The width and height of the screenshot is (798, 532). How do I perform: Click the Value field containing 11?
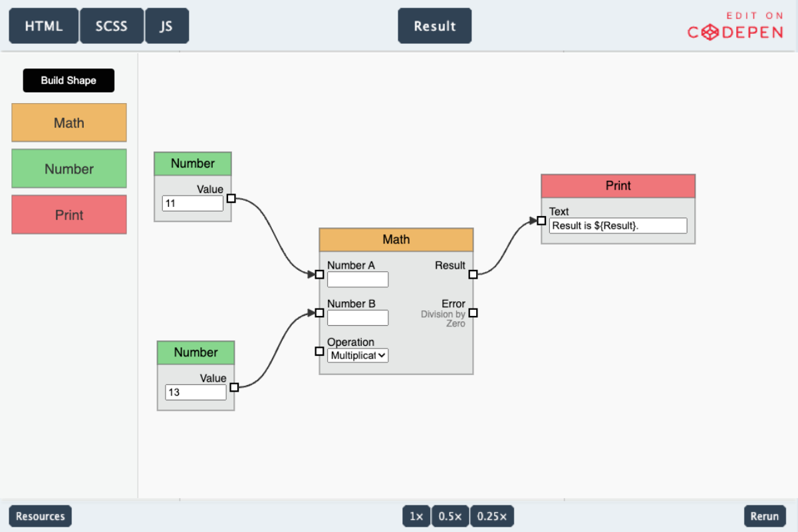point(193,203)
